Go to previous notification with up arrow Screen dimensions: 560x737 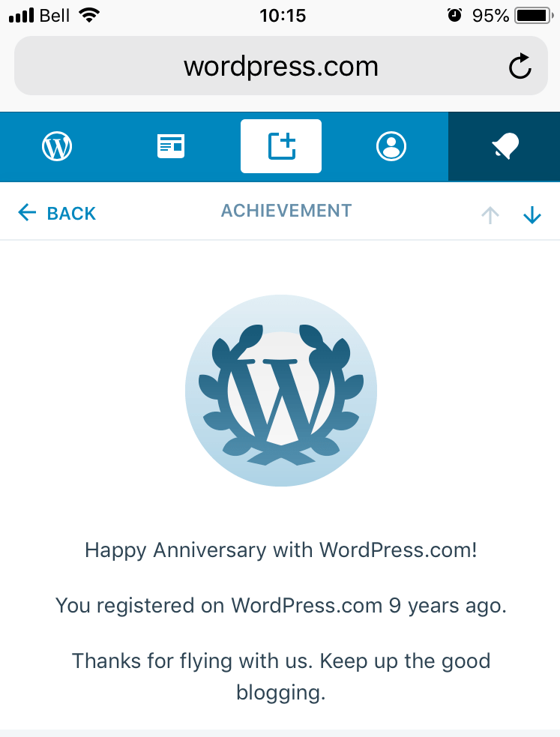pyautogui.click(x=490, y=215)
